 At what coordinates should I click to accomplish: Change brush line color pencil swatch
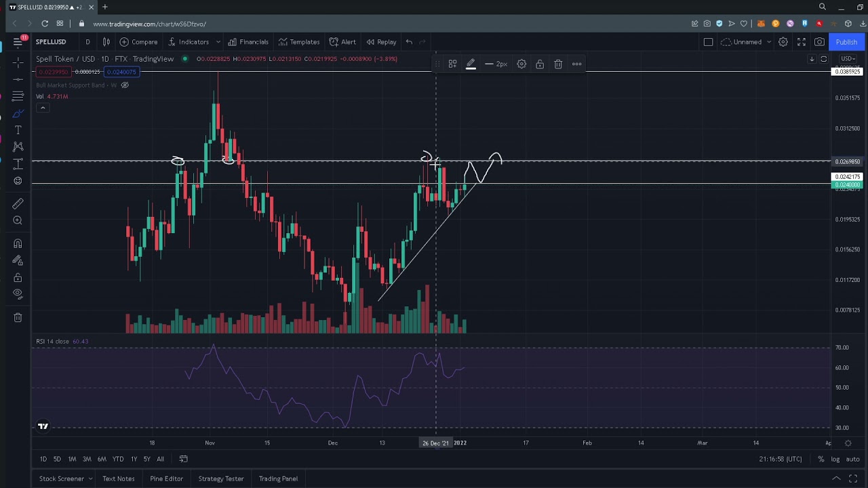click(x=471, y=64)
